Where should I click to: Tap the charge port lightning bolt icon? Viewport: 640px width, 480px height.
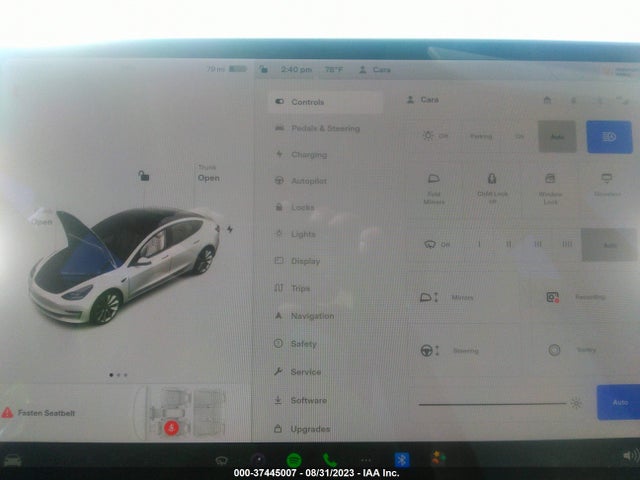230,229
